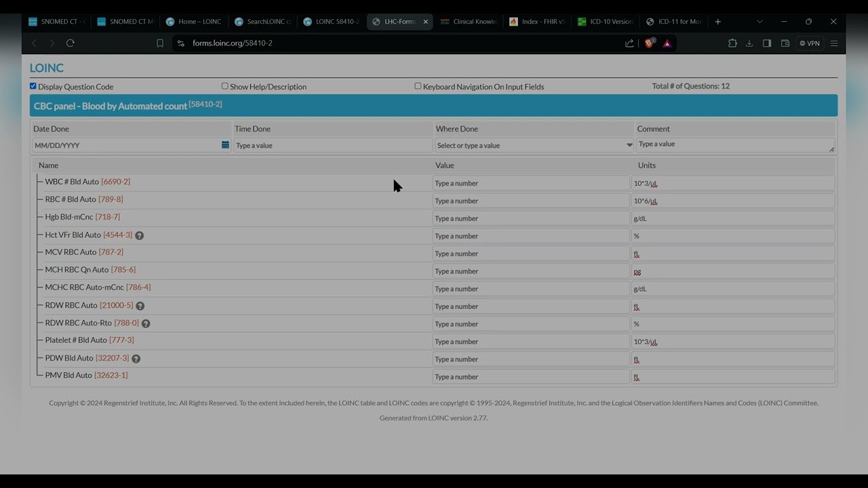The height and width of the screenshot is (488, 868).
Task: Enable Show Help/Description checkbox
Action: tap(224, 86)
